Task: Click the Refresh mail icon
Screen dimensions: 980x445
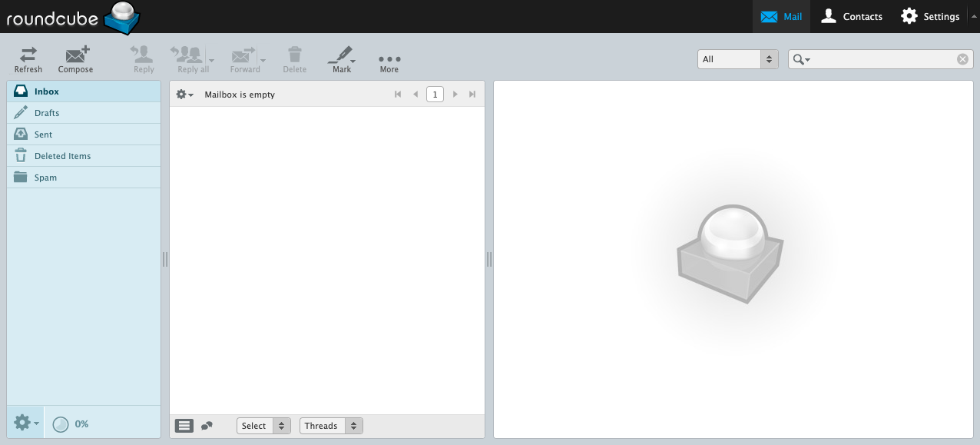Action: tap(28, 58)
